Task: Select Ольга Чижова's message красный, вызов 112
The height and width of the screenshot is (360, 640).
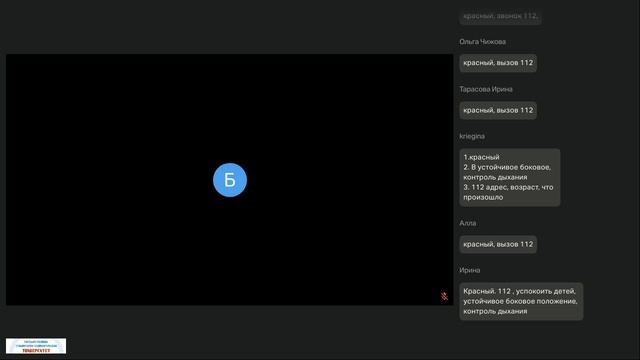Action: point(498,63)
